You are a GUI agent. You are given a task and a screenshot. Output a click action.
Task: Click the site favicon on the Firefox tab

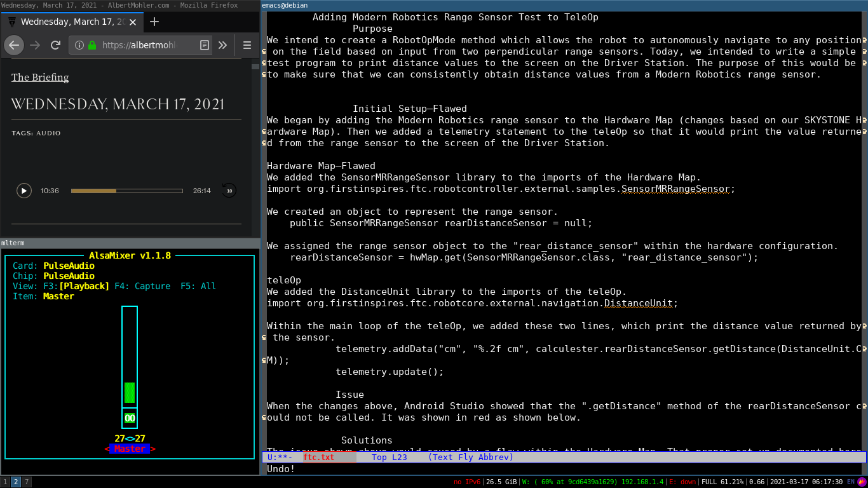click(x=12, y=22)
